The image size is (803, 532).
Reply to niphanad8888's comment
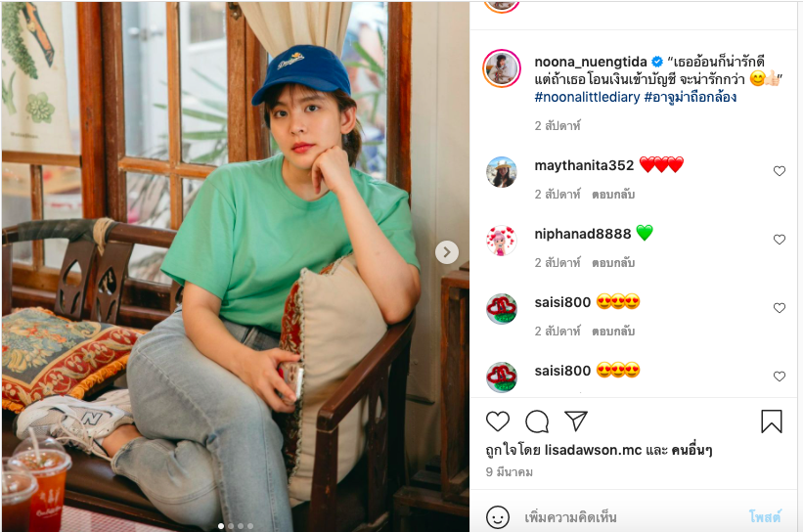[x=613, y=263]
